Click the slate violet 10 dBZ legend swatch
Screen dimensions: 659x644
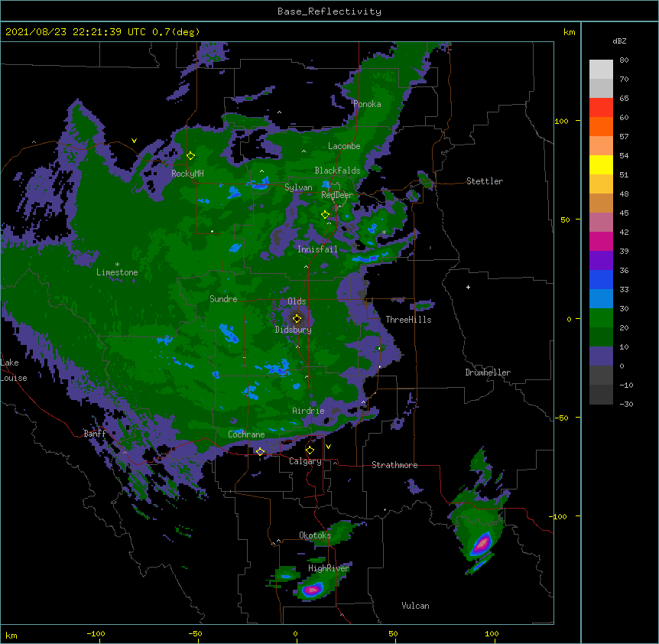pos(601,356)
